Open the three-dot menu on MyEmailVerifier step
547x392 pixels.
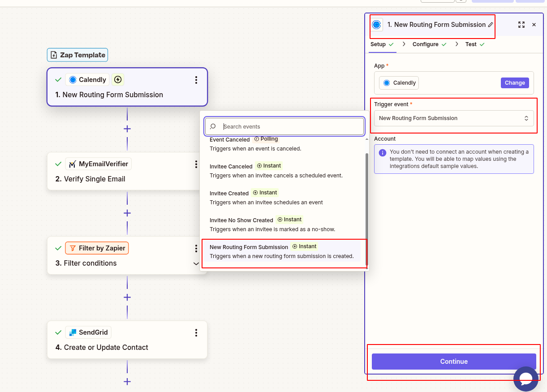(x=196, y=164)
